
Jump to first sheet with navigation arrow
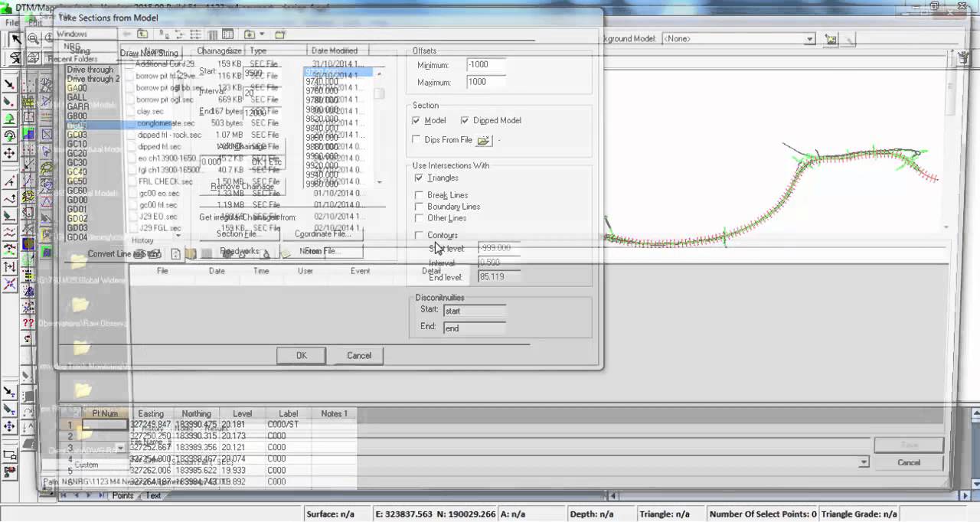[64, 495]
